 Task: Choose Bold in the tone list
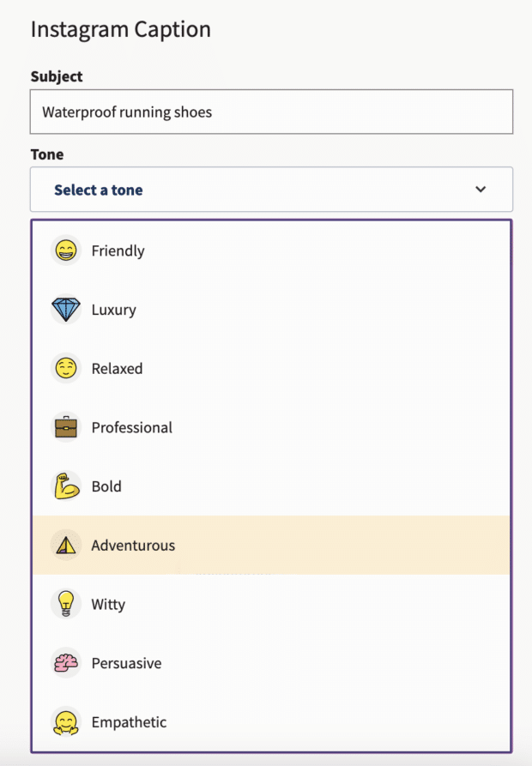coord(107,486)
